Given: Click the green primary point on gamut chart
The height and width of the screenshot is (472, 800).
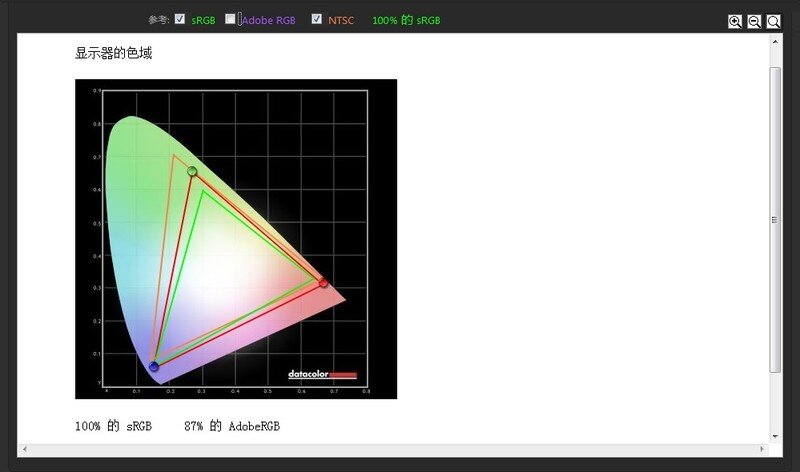Looking at the screenshot, I should [x=192, y=171].
